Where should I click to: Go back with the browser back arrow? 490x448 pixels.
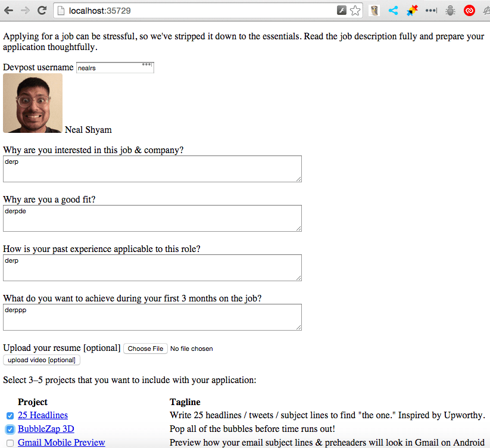(9, 11)
